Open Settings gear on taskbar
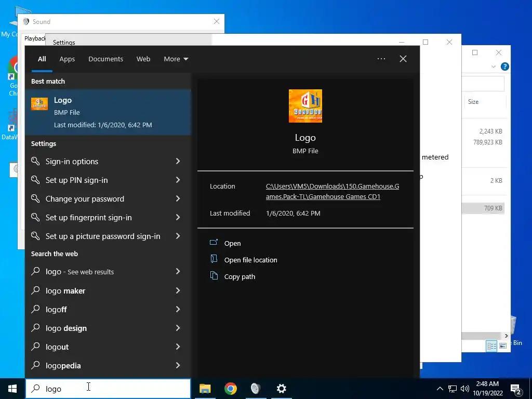 pos(281,389)
